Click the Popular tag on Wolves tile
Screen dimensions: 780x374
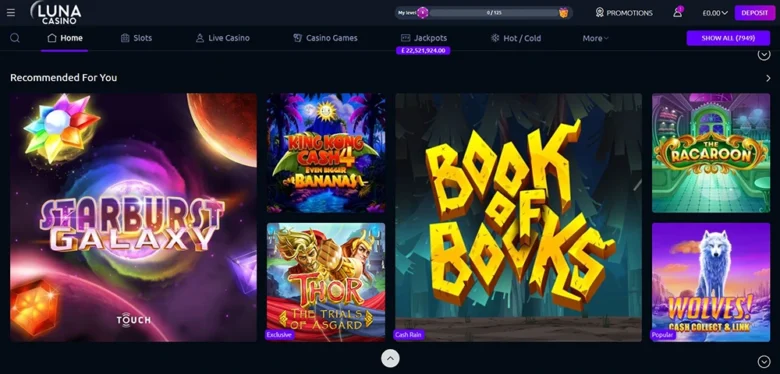tap(663, 335)
